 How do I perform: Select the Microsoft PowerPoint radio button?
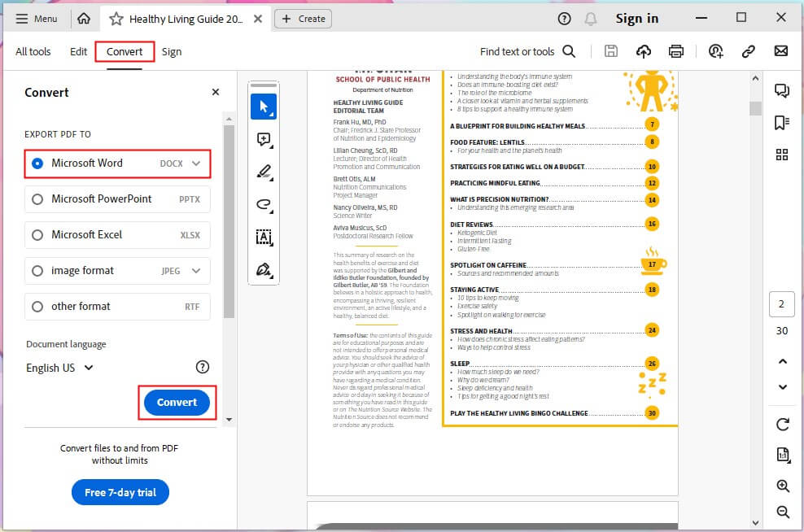(x=37, y=198)
